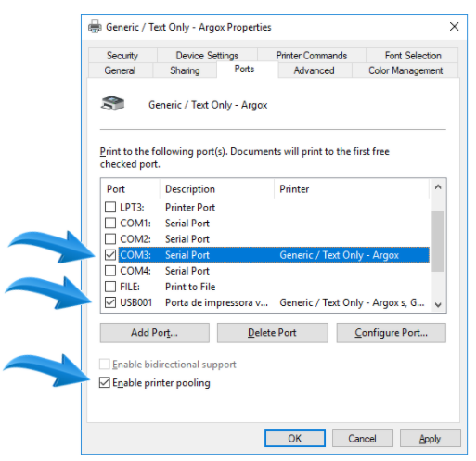The height and width of the screenshot is (461, 476).
Task: Click the port list scrollbar thumb
Action: (x=438, y=241)
